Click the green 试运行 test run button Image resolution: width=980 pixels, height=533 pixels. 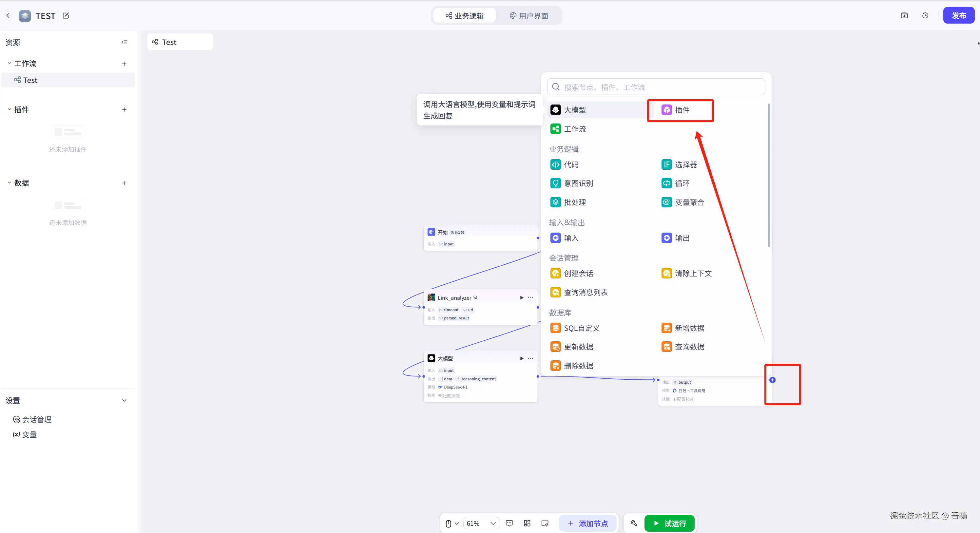670,523
